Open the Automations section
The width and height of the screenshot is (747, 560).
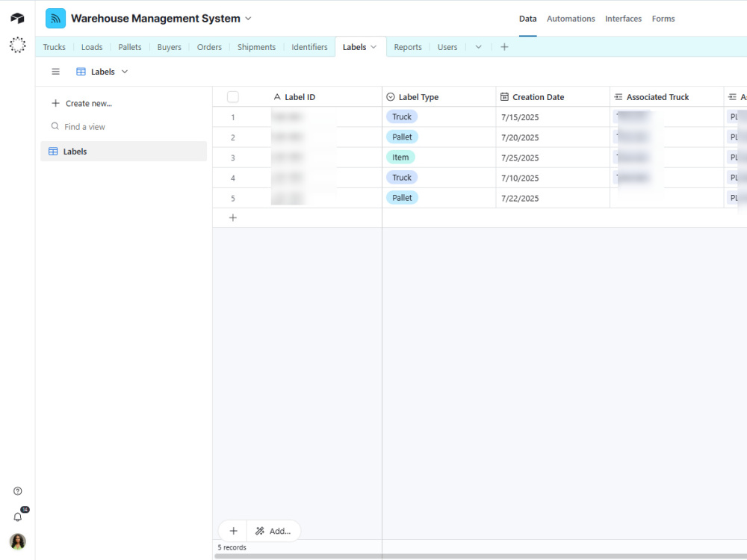pyautogui.click(x=571, y=19)
